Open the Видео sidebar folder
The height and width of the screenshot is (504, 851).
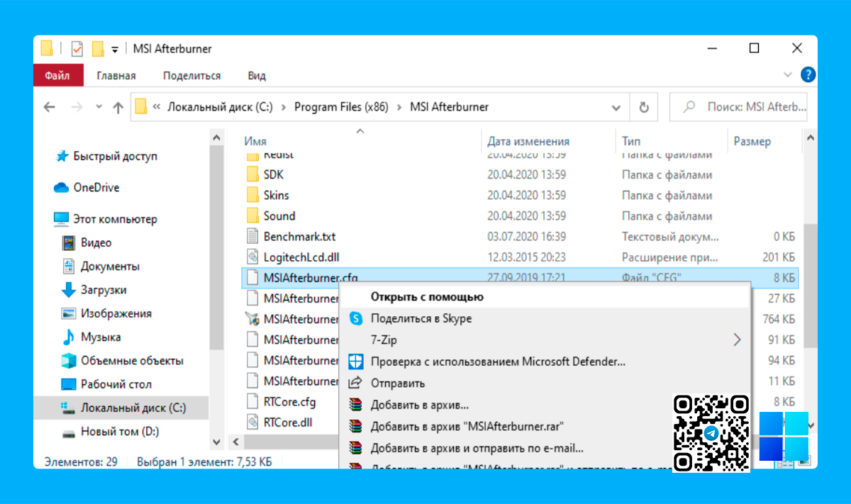(x=96, y=242)
